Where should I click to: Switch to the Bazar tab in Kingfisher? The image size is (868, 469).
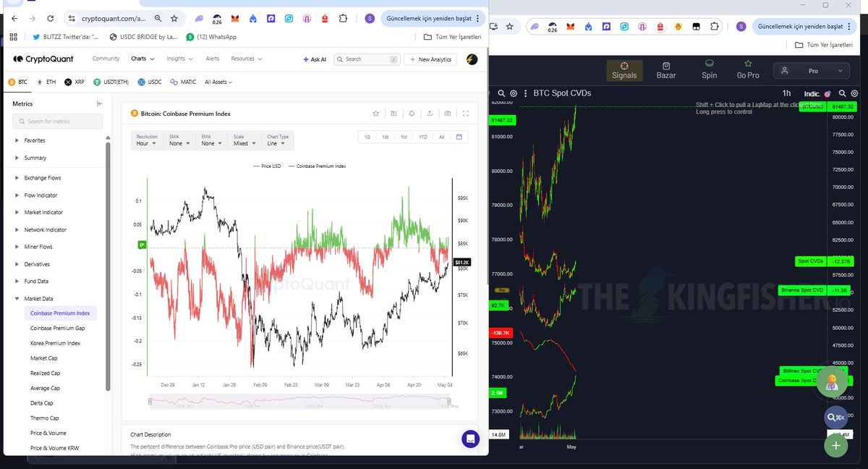(x=665, y=70)
